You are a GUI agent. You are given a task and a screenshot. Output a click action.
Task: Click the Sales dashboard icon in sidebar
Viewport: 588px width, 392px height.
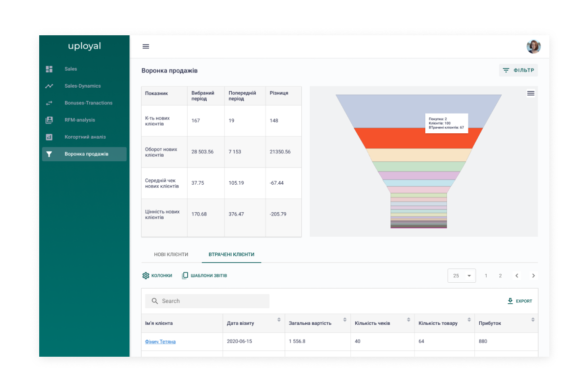(x=49, y=69)
